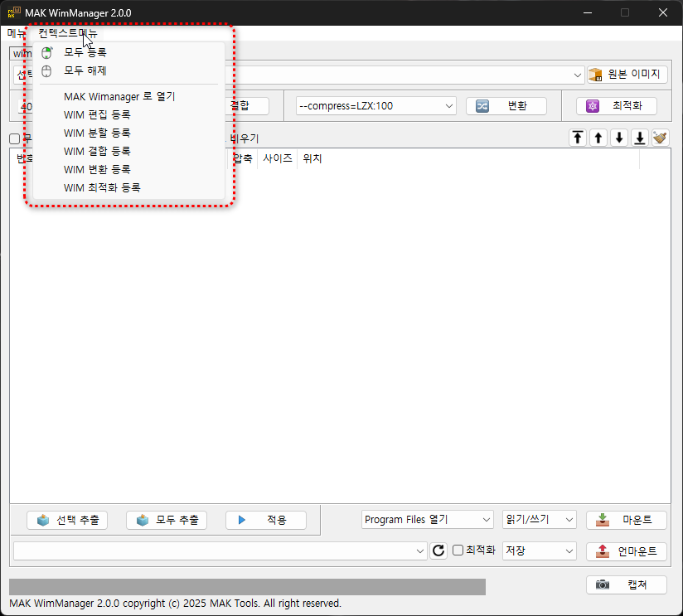The height and width of the screenshot is (616, 683).
Task: Click the 변환 button
Action: [x=506, y=106]
